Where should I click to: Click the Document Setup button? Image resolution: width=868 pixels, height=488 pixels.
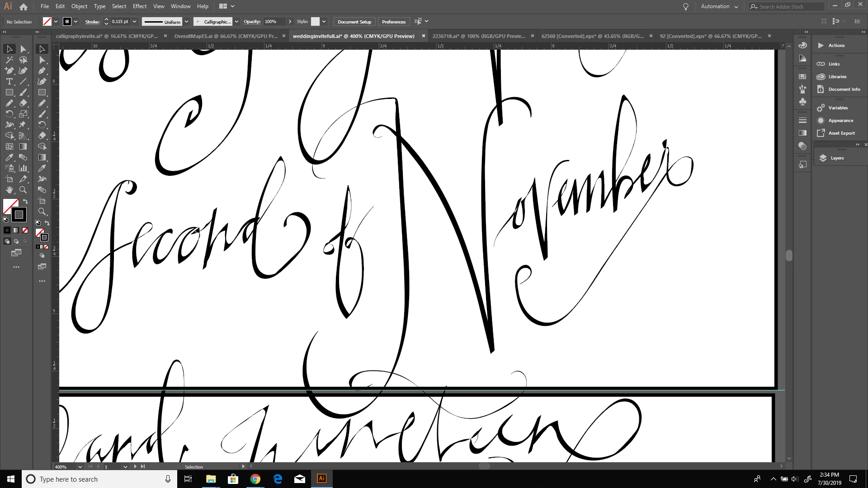click(x=354, y=22)
